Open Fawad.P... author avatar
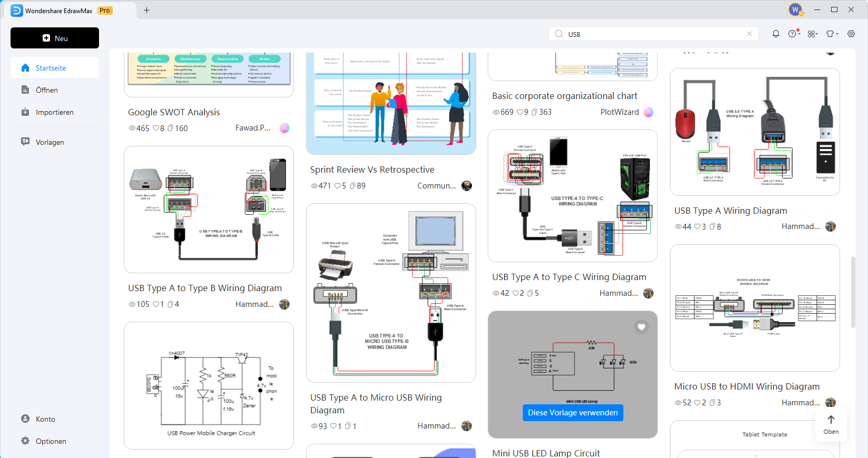 [x=284, y=128]
